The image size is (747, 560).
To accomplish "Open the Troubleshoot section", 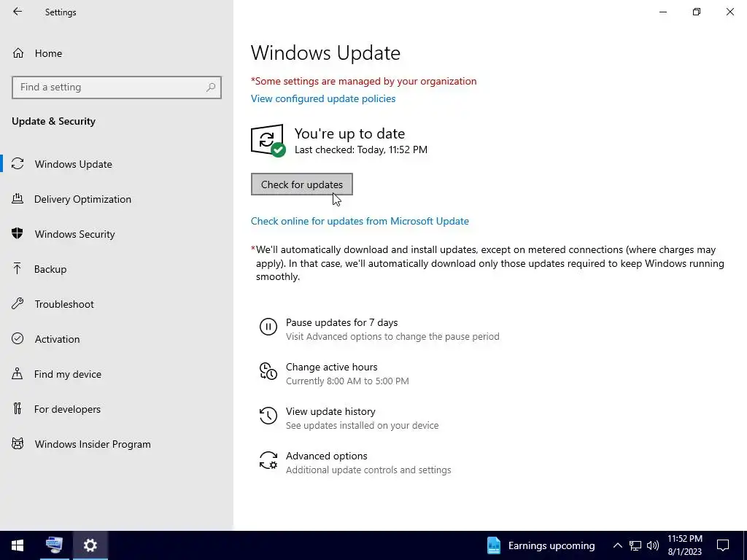I will (x=117, y=304).
